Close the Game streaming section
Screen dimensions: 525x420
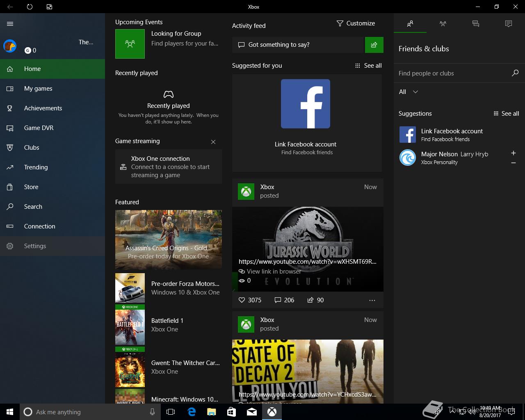(213, 142)
